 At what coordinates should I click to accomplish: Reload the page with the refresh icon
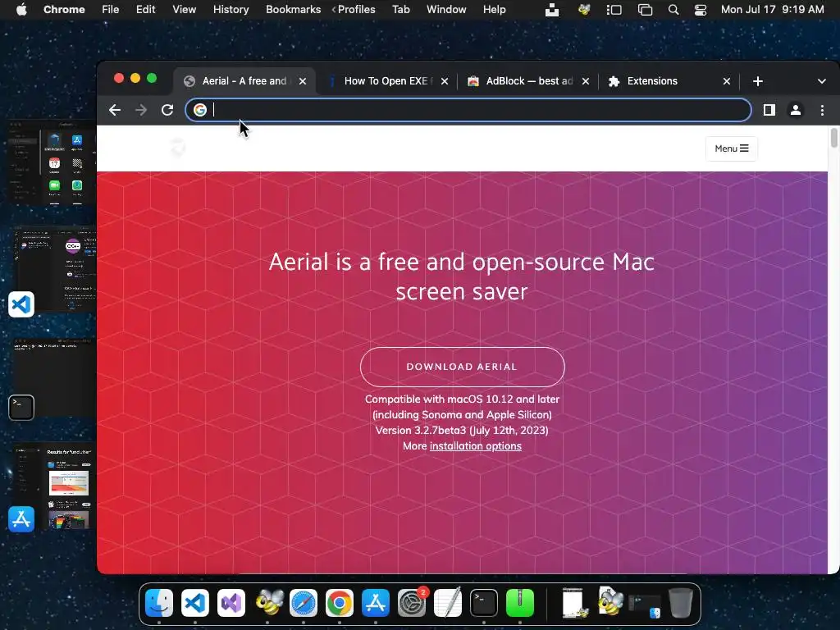tap(167, 111)
